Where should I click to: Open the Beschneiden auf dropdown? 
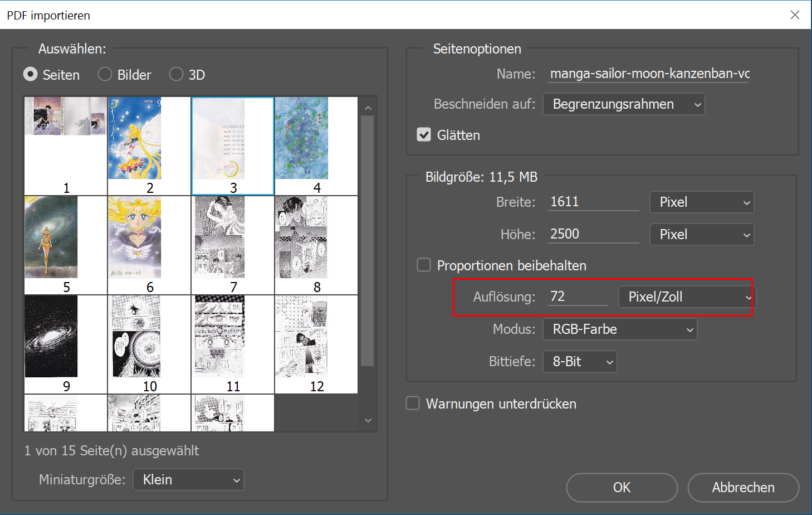(624, 104)
